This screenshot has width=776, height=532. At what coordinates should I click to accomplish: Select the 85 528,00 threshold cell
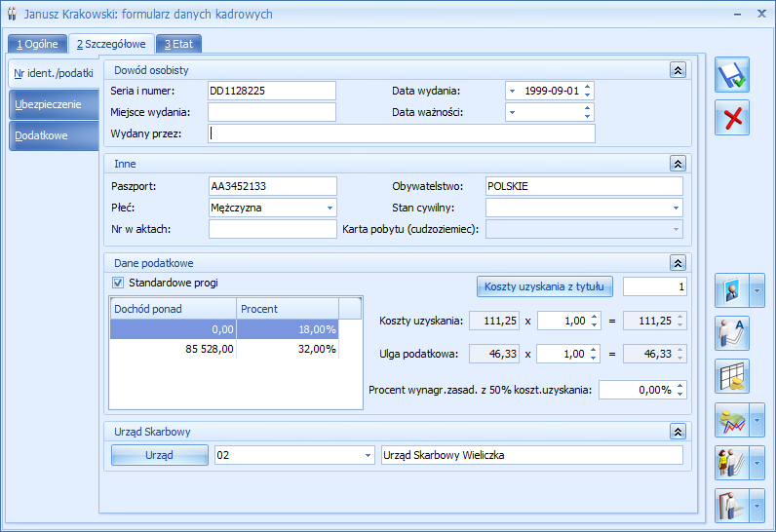174,349
